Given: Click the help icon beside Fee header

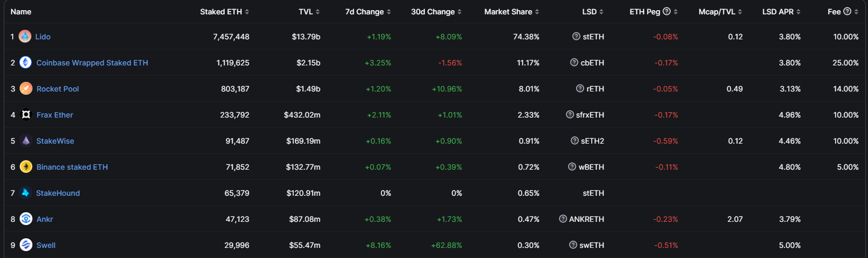Looking at the screenshot, I should [x=847, y=11].
